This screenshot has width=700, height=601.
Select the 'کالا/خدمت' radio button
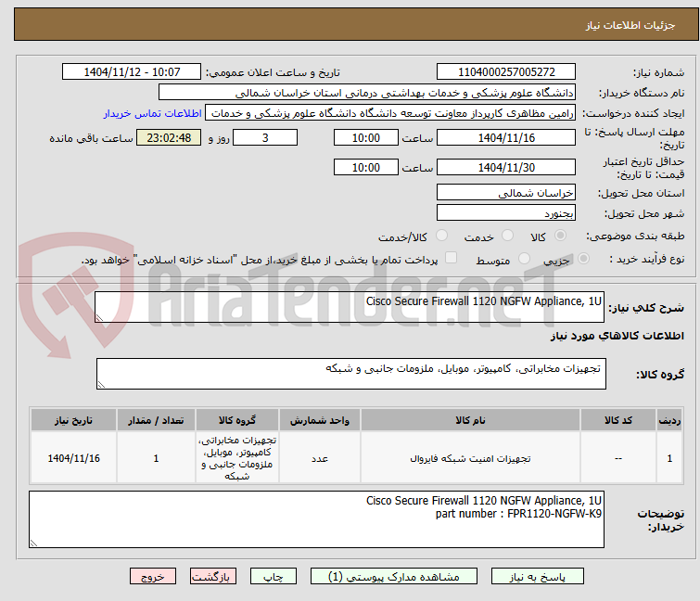point(441,236)
